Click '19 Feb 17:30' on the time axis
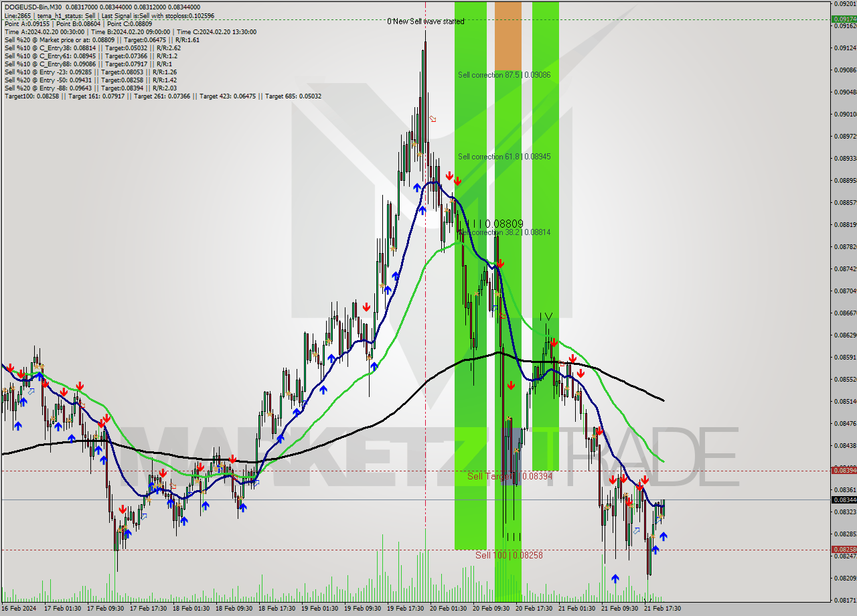Viewport: 857px width, 616px height. click(405, 609)
